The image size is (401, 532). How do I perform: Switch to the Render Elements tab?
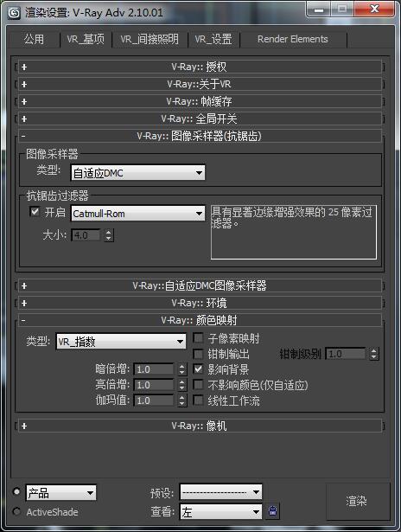point(293,39)
